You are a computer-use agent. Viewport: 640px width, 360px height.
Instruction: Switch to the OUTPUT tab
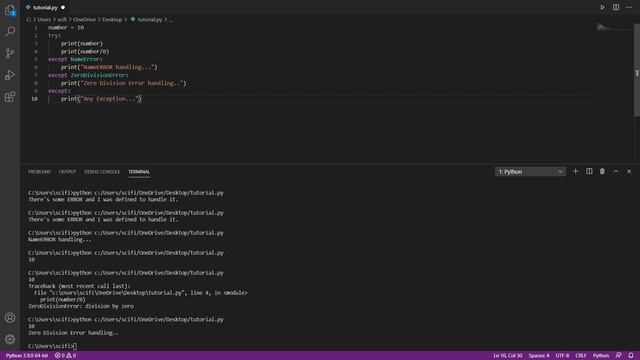(x=67, y=172)
